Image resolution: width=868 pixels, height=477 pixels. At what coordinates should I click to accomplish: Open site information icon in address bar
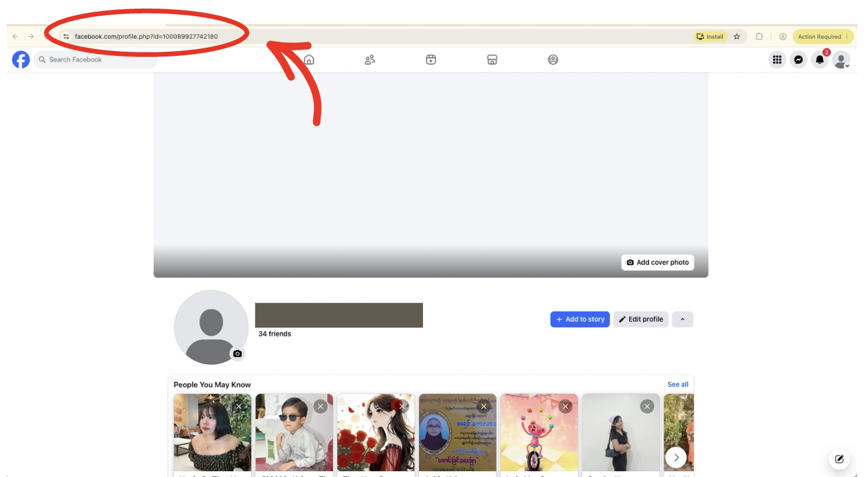tap(66, 36)
